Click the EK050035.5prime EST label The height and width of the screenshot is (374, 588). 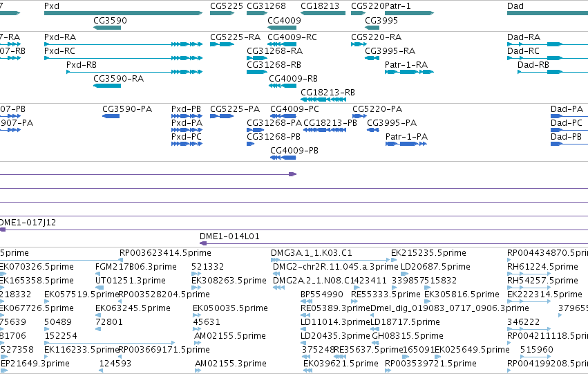click(x=231, y=308)
